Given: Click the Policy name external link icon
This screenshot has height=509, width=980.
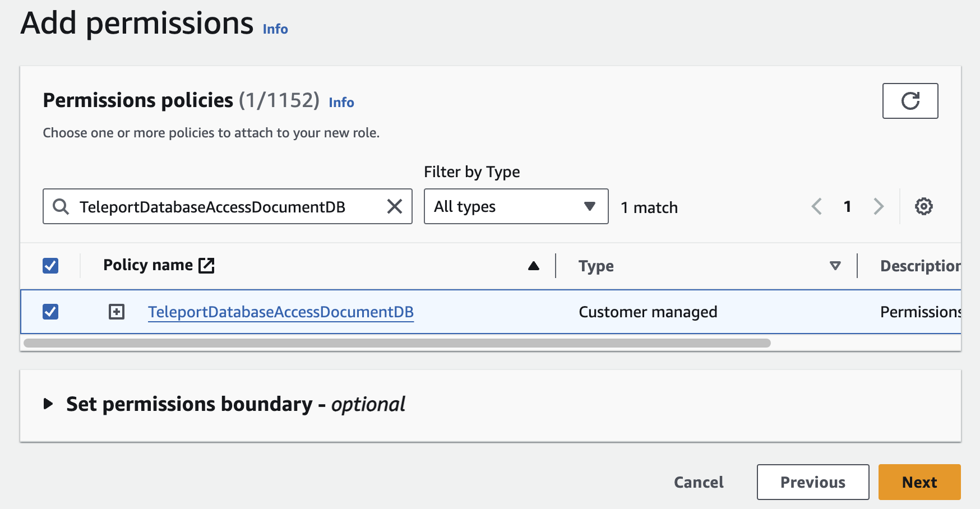Looking at the screenshot, I should click(207, 265).
